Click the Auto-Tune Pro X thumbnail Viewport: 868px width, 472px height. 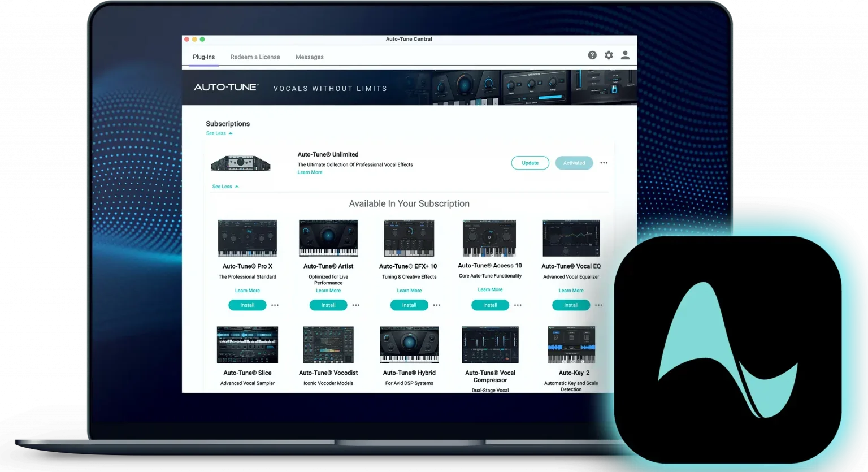(248, 238)
